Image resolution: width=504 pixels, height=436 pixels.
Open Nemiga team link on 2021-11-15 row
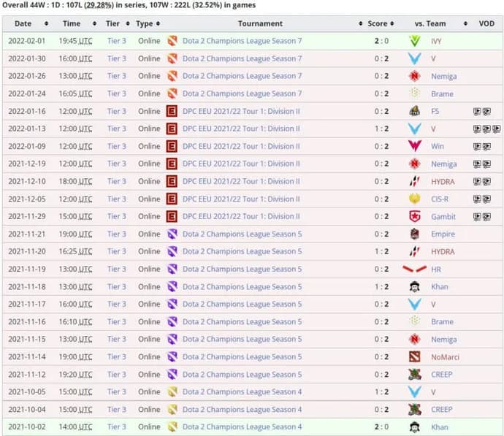[x=444, y=340]
